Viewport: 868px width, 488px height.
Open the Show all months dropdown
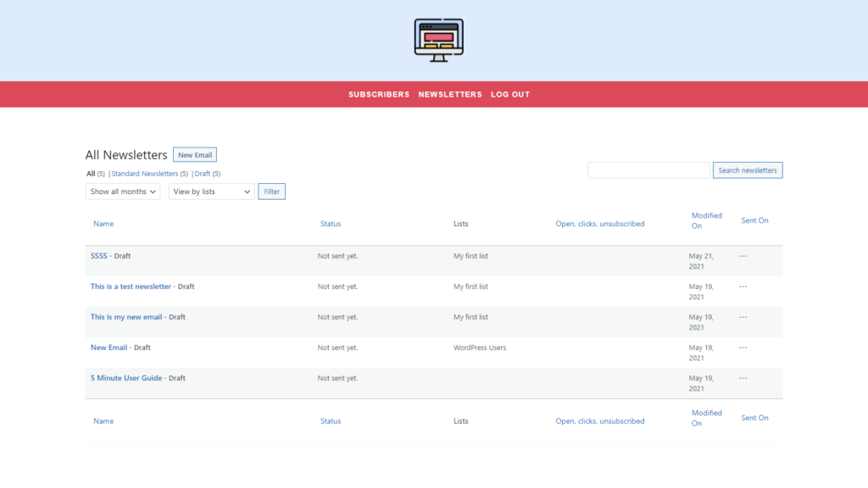[122, 191]
